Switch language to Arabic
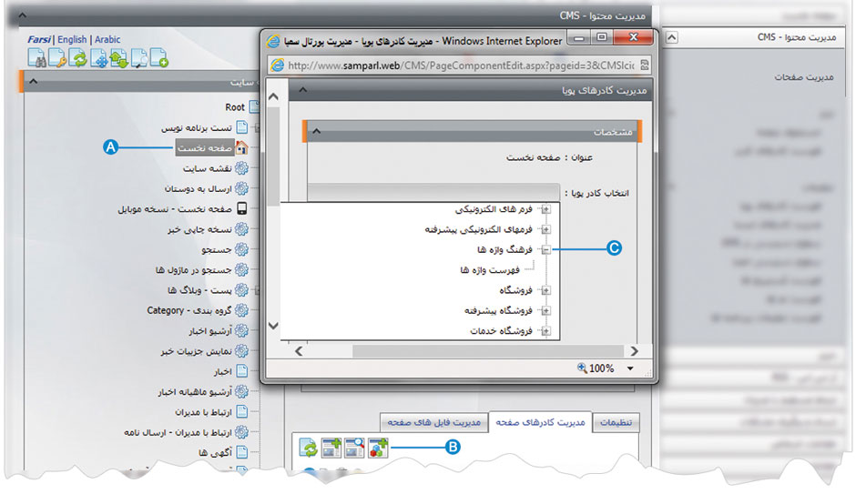856x504 pixels. (x=107, y=40)
